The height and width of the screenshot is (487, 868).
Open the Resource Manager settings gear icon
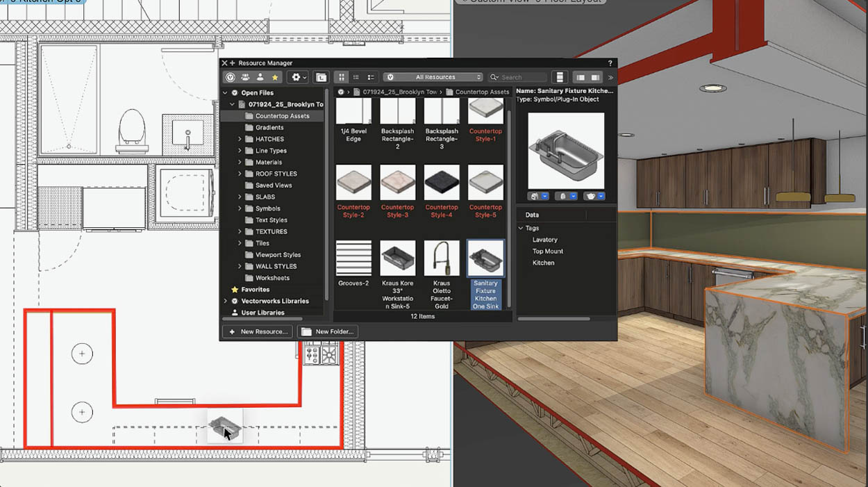click(x=297, y=76)
